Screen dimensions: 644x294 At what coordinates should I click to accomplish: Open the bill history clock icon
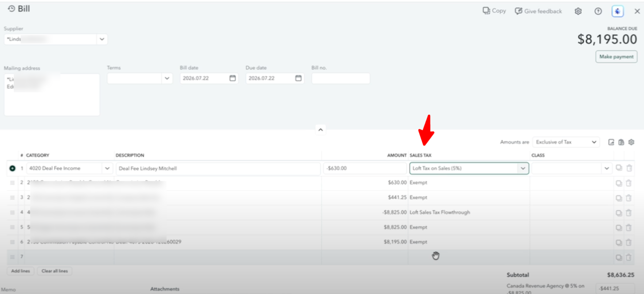(11, 9)
